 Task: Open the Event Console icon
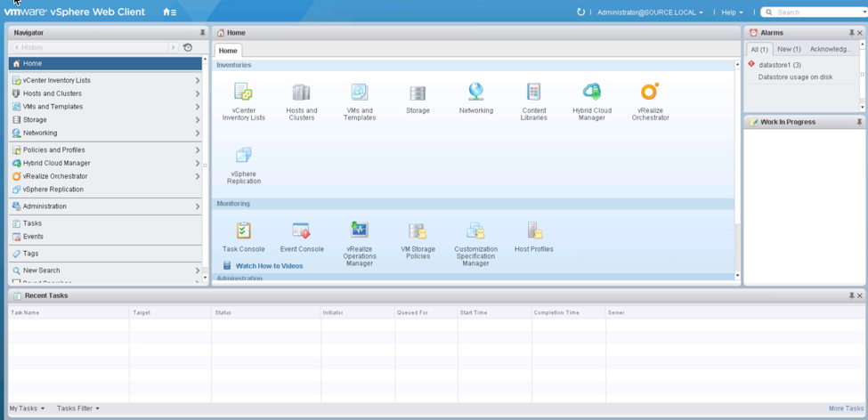(301, 230)
